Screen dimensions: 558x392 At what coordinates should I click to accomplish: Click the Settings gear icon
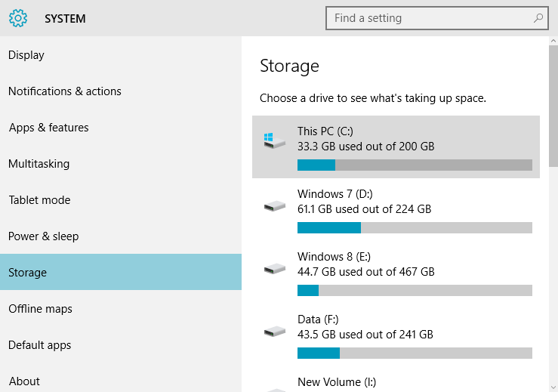tap(18, 18)
